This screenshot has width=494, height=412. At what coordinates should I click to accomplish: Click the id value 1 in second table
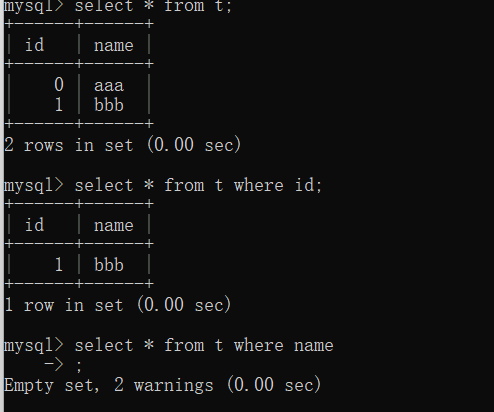[59, 265]
